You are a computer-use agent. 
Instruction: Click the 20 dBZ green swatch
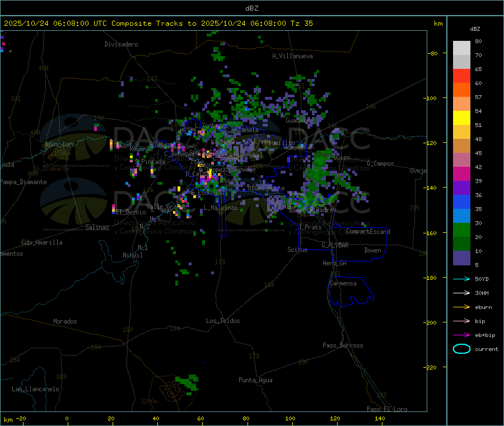click(461, 230)
